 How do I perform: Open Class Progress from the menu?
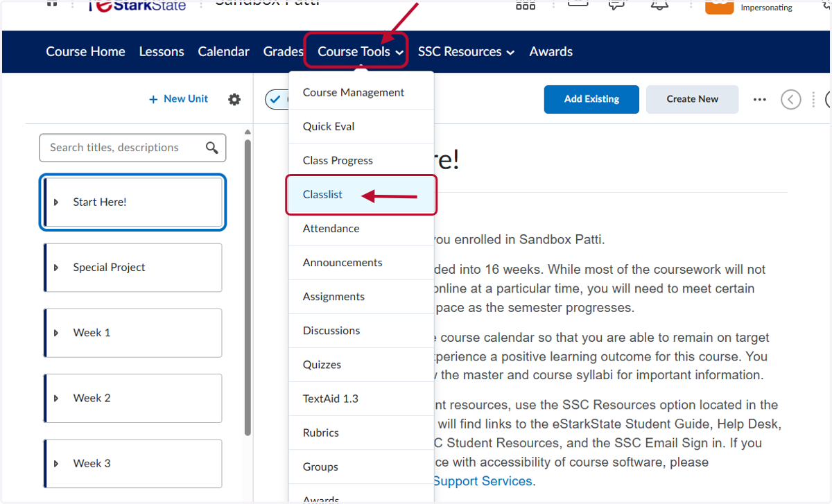pyautogui.click(x=361, y=160)
